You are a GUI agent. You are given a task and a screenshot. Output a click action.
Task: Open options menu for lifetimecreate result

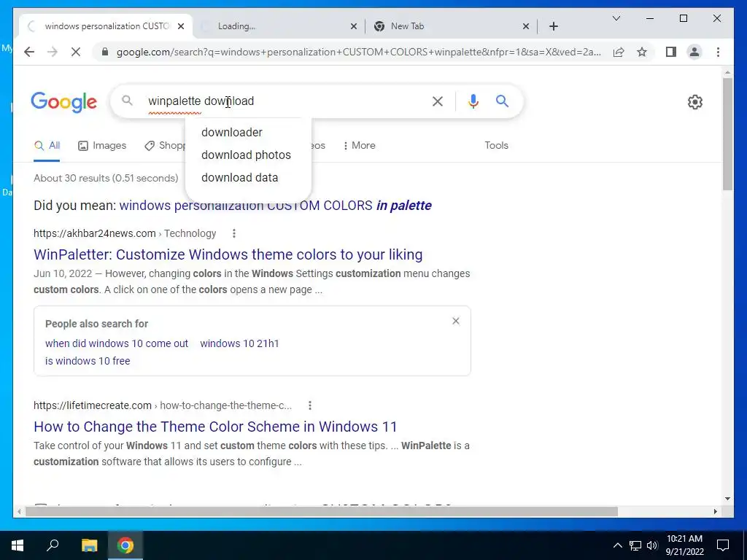tap(309, 405)
